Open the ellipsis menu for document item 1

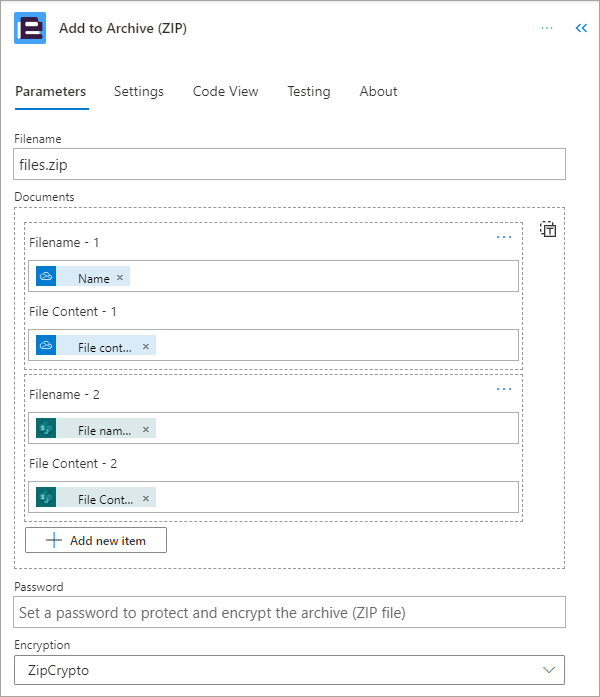(x=504, y=237)
